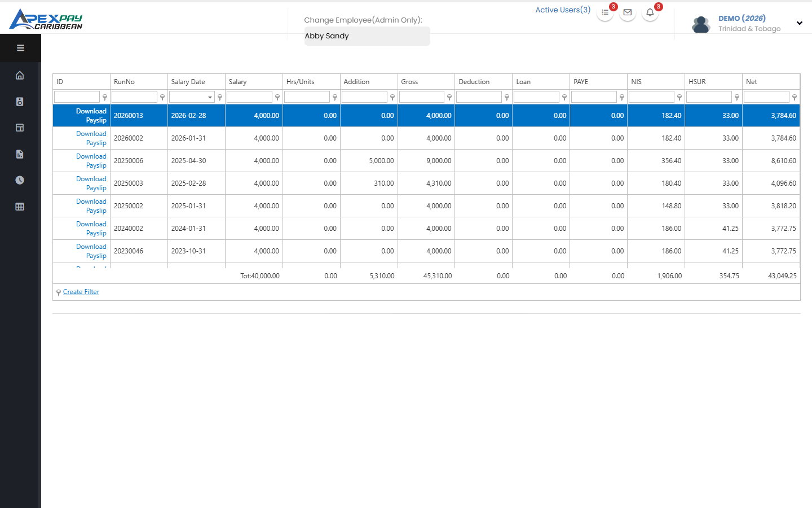Screen dimensions: 812x508
Task: Expand the DEMO user account menu
Action: (x=800, y=23)
